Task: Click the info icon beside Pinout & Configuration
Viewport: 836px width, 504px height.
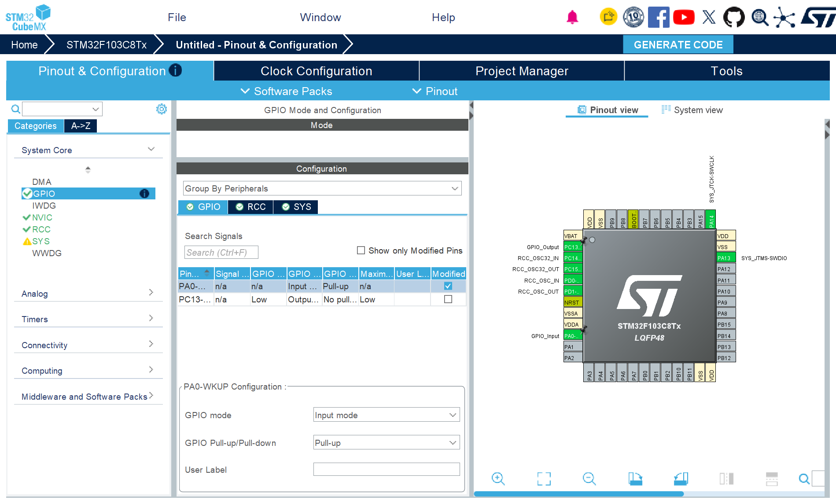Action: (x=175, y=70)
